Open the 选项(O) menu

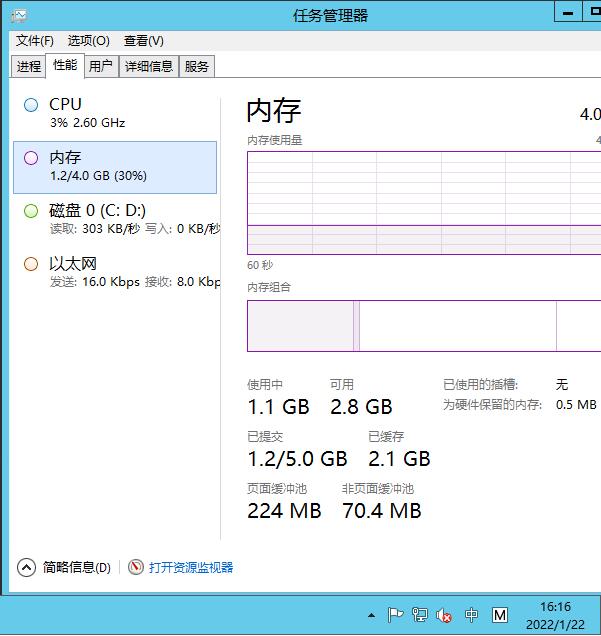(88, 41)
